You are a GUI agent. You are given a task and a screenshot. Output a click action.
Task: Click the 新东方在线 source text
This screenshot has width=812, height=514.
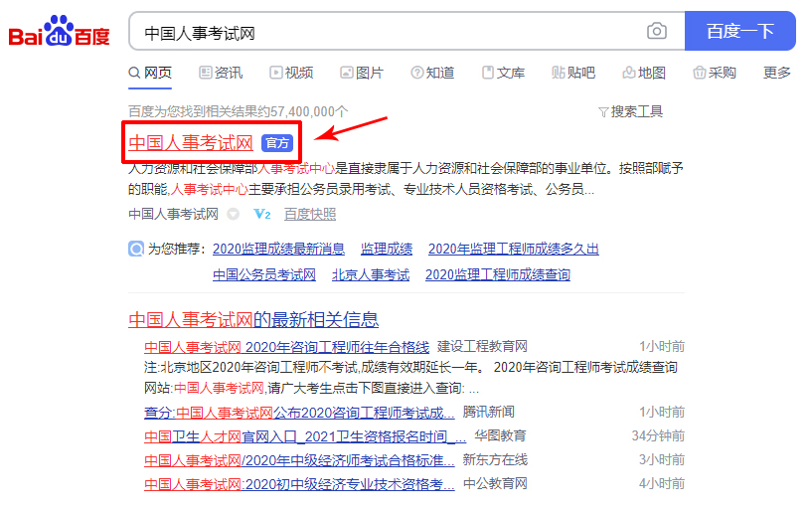tap(495, 459)
